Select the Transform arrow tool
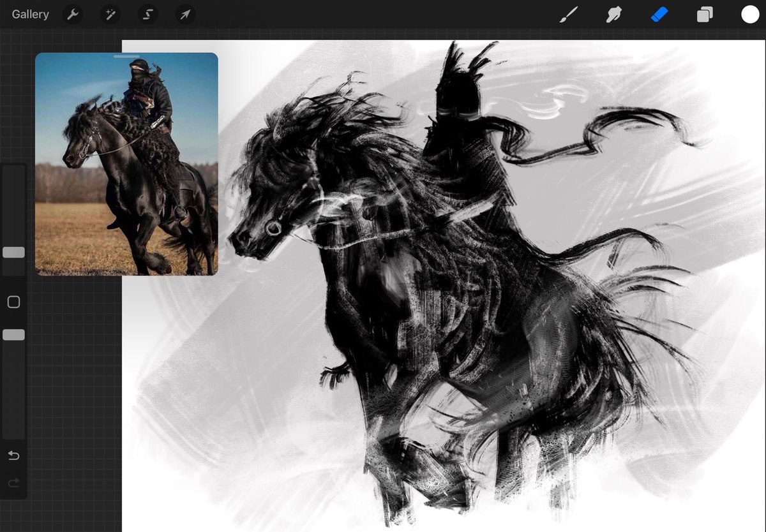 click(185, 14)
